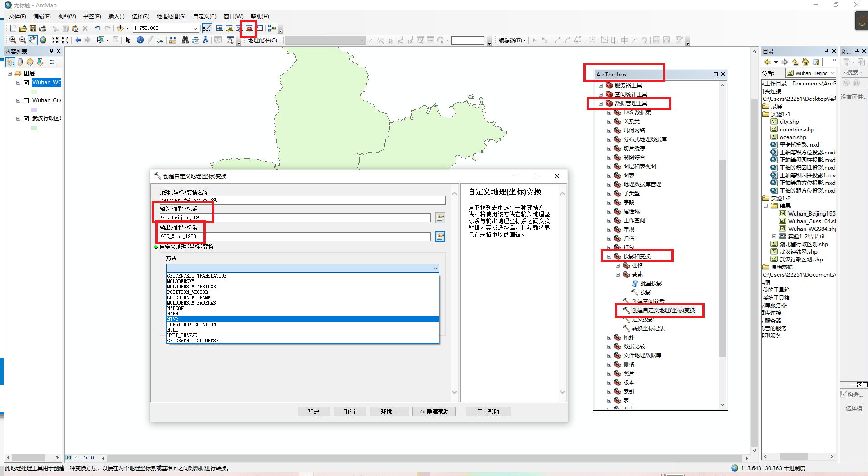
Task: Select the Pan hand tool
Action: [x=33, y=40]
